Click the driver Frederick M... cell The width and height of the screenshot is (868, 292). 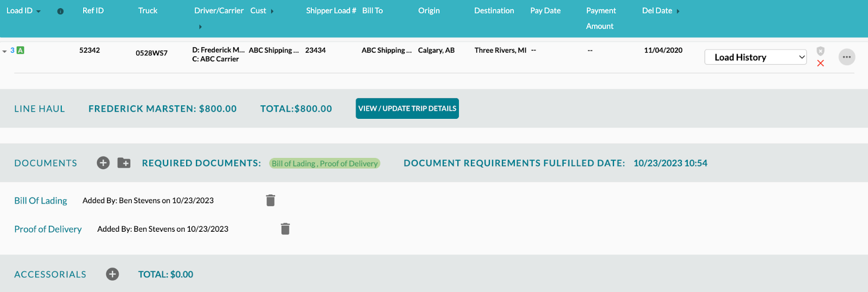point(218,50)
